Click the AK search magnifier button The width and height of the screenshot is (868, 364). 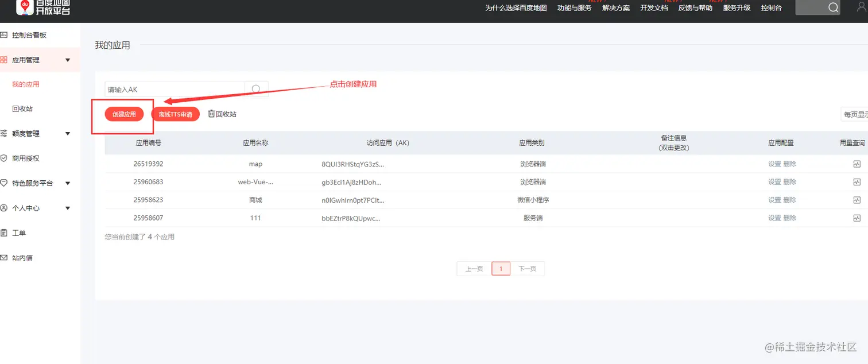pyautogui.click(x=256, y=89)
